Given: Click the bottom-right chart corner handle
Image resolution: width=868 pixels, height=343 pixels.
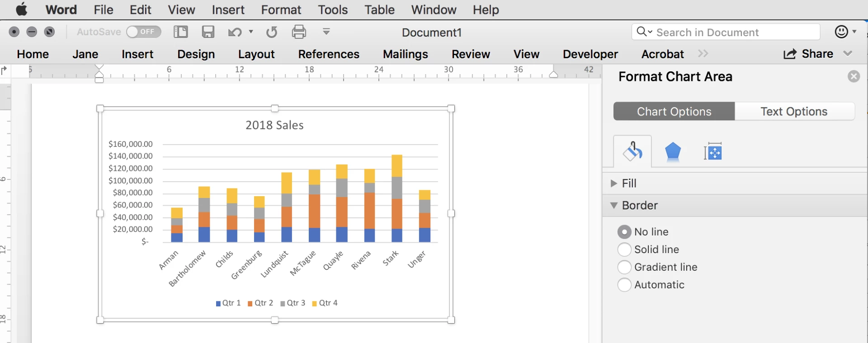Looking at the screenshot, I should tap(451, 320).
